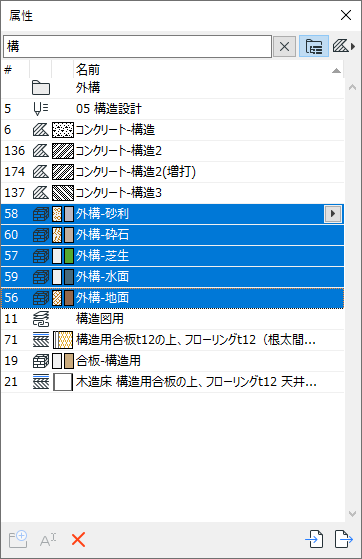
Task: Click hatch preview of コンクリート-構造3
Action: point(63,193)
